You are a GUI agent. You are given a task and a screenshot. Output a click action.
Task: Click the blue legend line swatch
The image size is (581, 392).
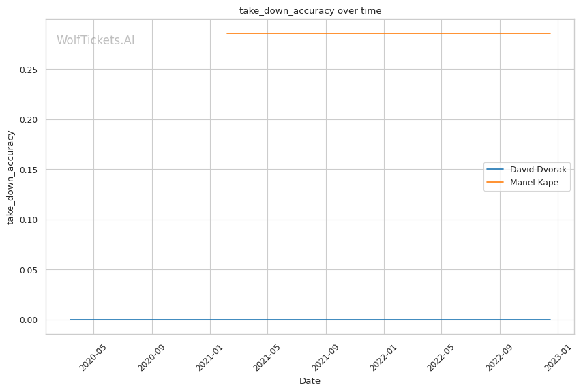click(495, 169)
